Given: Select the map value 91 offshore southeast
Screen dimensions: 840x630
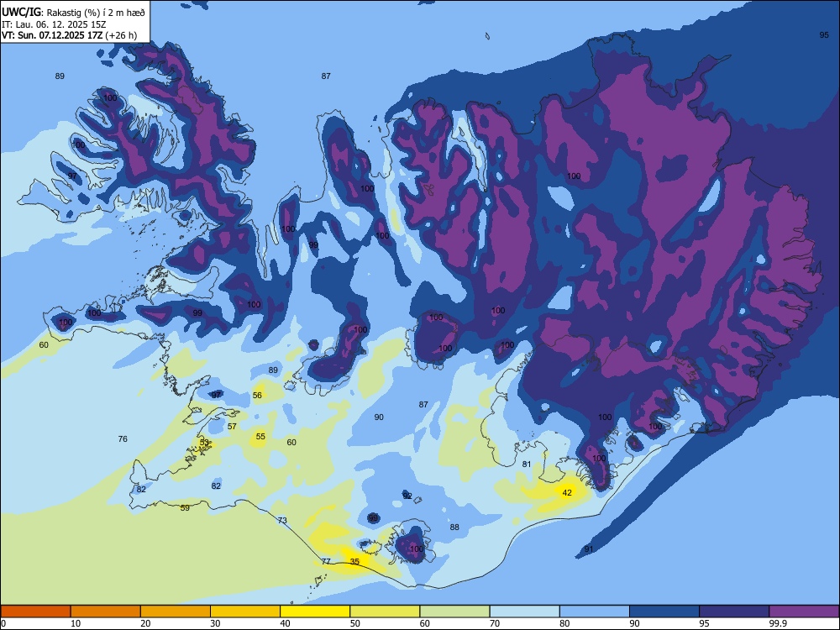Looking at the screenshot, I should (589, 549).
